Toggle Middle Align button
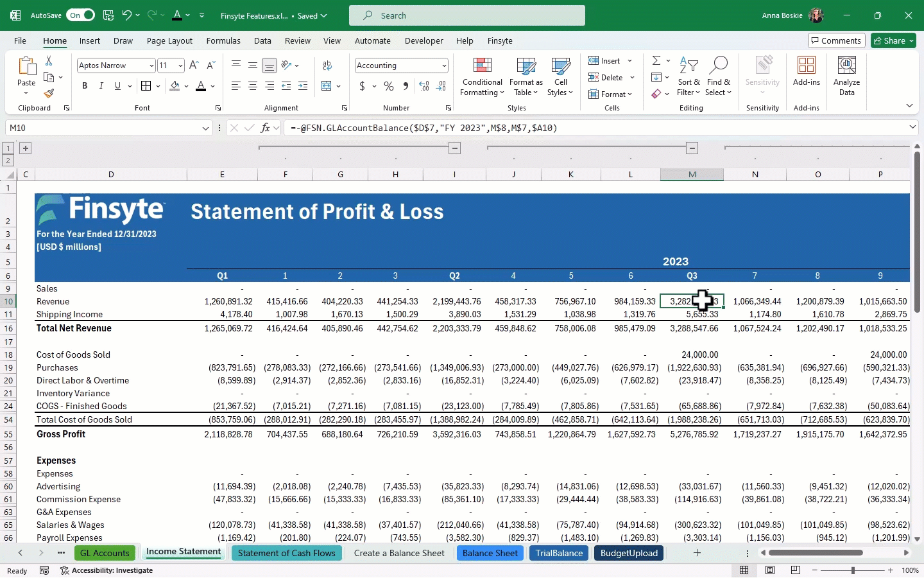 [x=253, y=66]
